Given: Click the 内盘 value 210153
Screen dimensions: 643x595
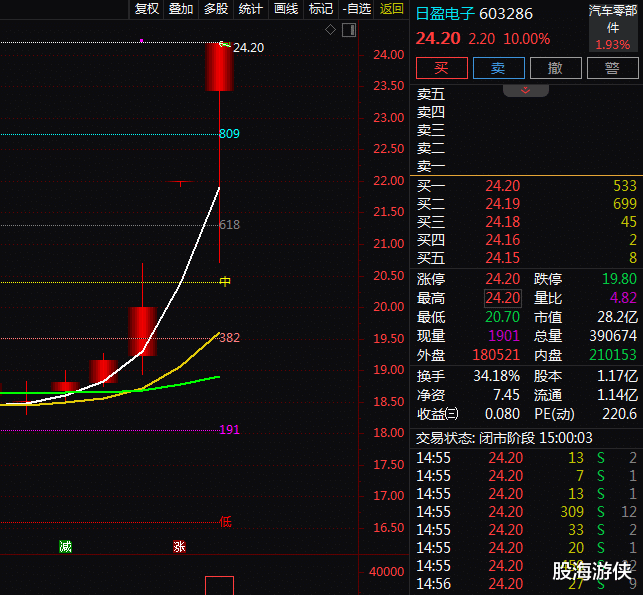Looking at the screenshot, I should point(613,355).
